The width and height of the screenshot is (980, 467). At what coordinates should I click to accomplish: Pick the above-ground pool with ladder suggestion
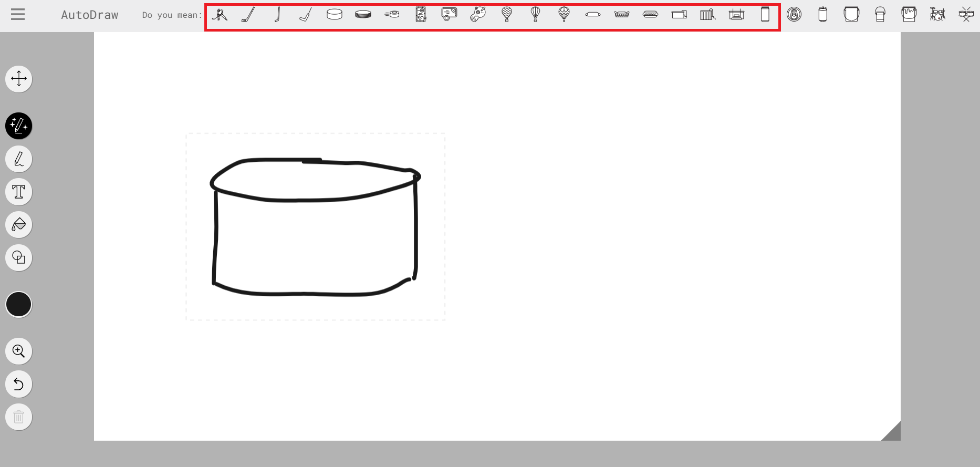708,14
